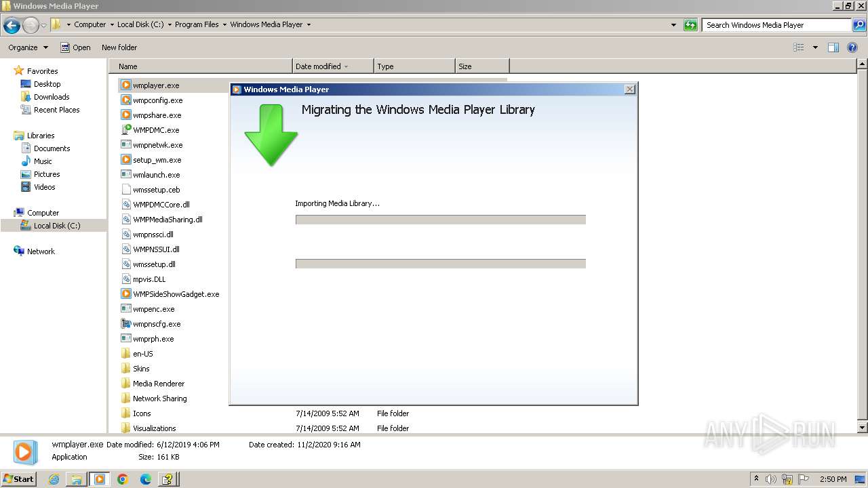The height and width of the screenshot is (488, 868).
Task: Click the Refresh button next to the address bar
Action: [690, 25]
